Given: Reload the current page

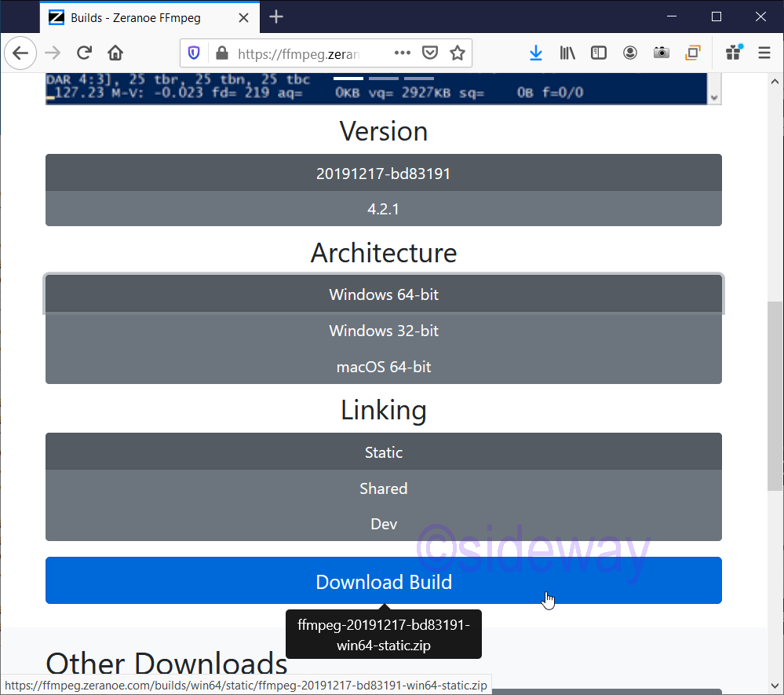Looking at the screenshot, I should tap(84, 53).
